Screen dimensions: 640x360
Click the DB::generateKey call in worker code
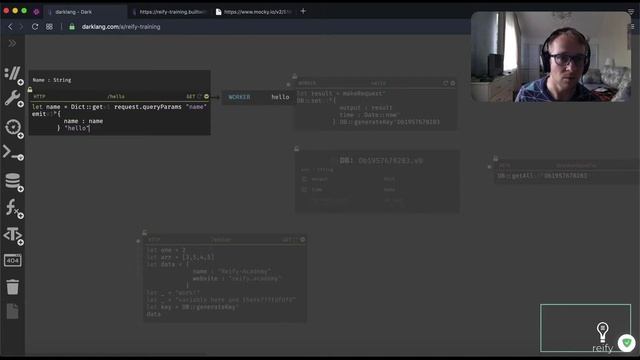pyautogui.click(x=369, y=122)
